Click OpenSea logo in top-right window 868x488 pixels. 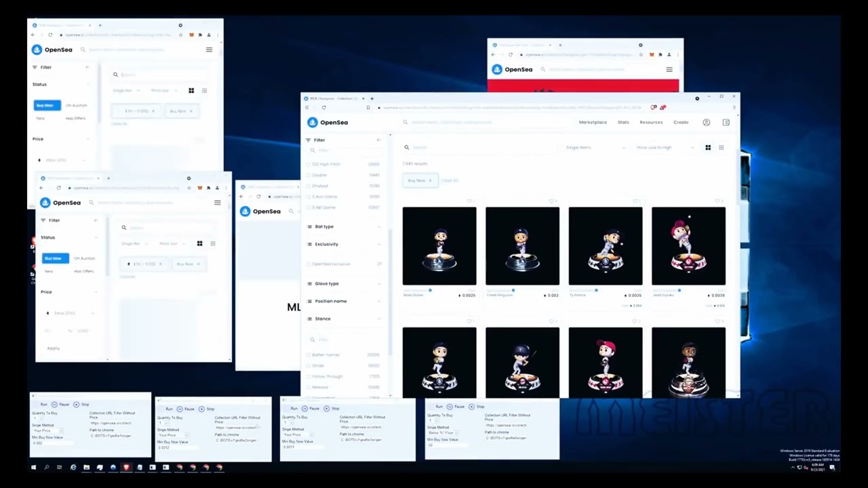click(x=512, y=69)
